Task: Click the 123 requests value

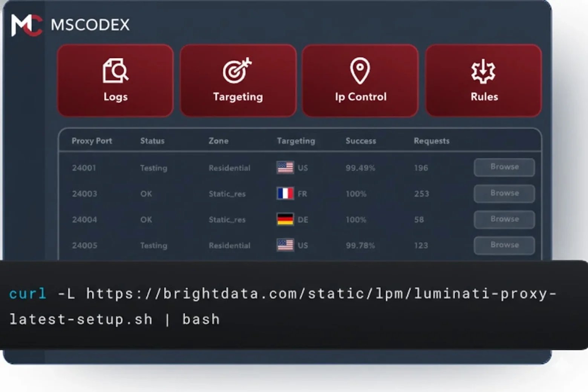Action: [x=421, y=246]
